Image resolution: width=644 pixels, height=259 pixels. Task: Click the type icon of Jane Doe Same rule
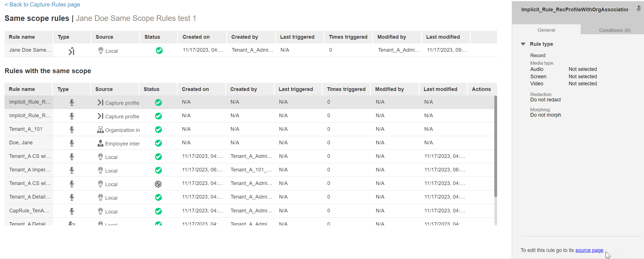[x=71, y=51]
